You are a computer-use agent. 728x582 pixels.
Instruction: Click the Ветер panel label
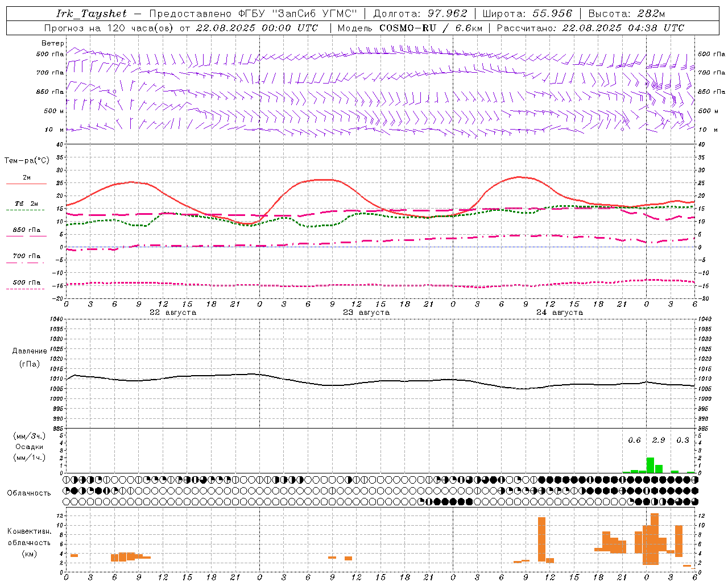pos(52,43)
